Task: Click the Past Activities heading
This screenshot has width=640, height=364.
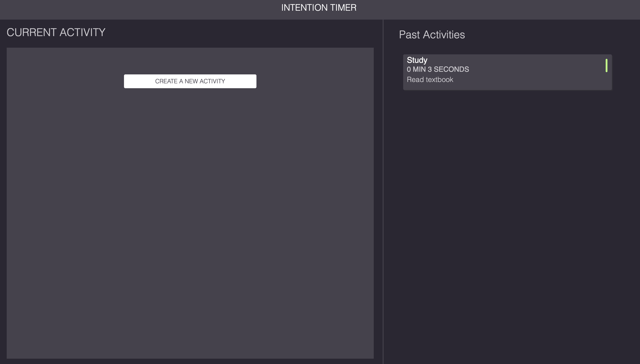Action: click(x=432, y=35)
